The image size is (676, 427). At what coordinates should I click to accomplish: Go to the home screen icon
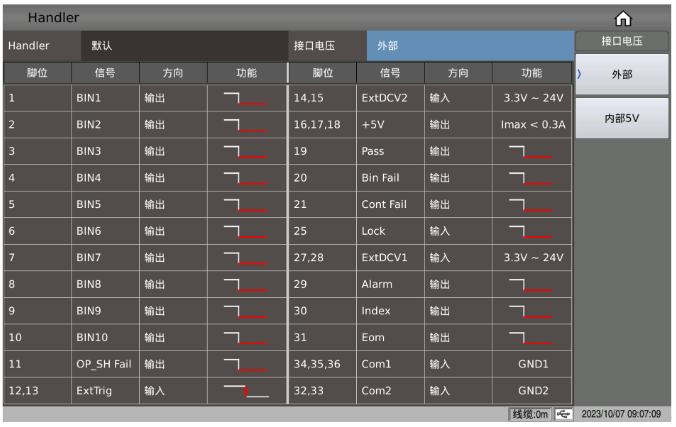pos(623,19)
